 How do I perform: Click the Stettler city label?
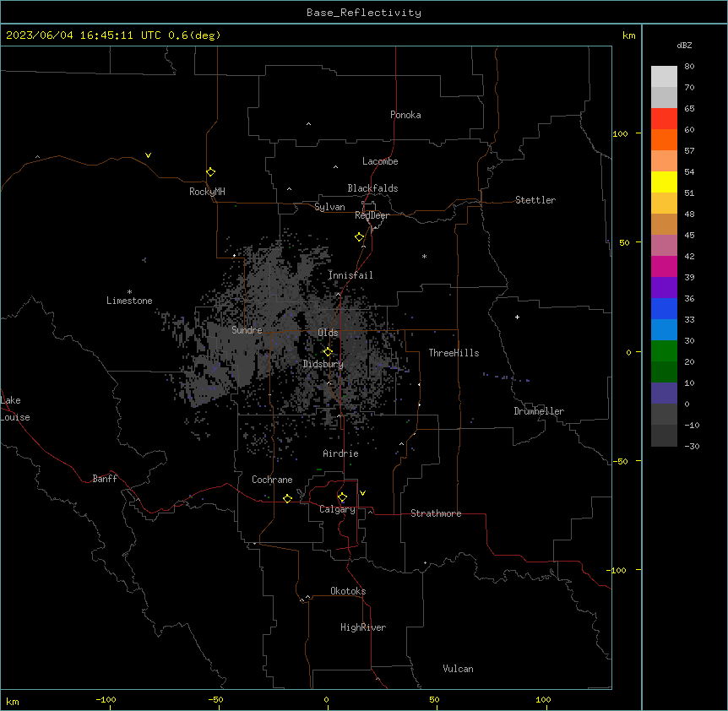tap(535, 200)
